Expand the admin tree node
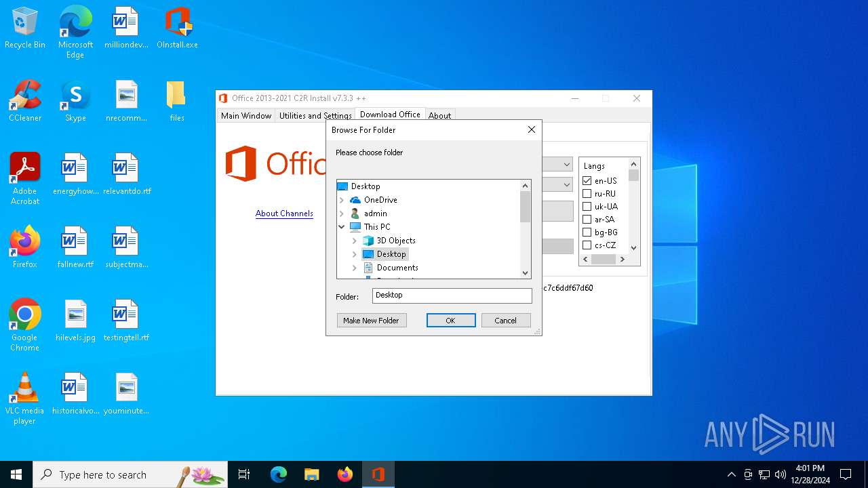 [x=342, y=213]
